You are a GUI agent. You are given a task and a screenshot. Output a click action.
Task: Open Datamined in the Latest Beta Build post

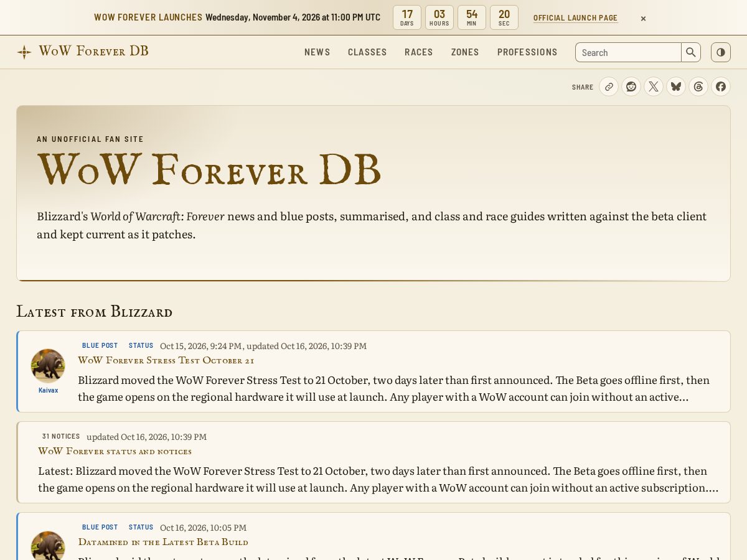(163, 542)
